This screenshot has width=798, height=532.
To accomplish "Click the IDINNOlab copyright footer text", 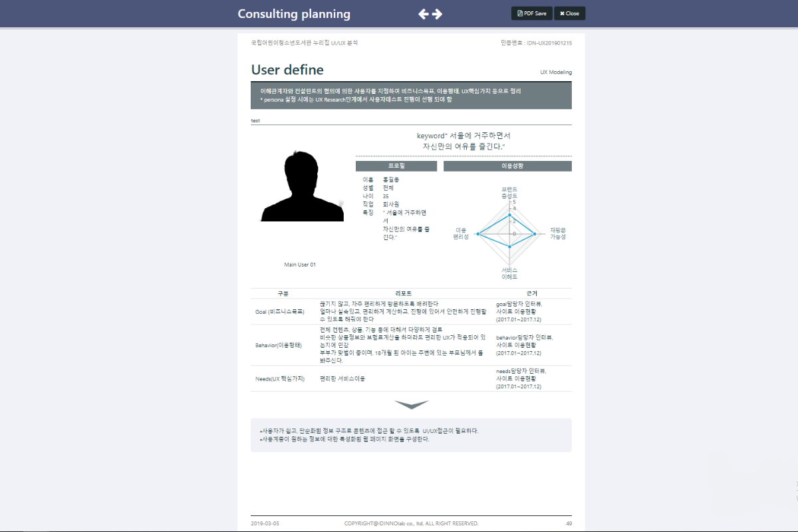I will (x=411, y=523).
